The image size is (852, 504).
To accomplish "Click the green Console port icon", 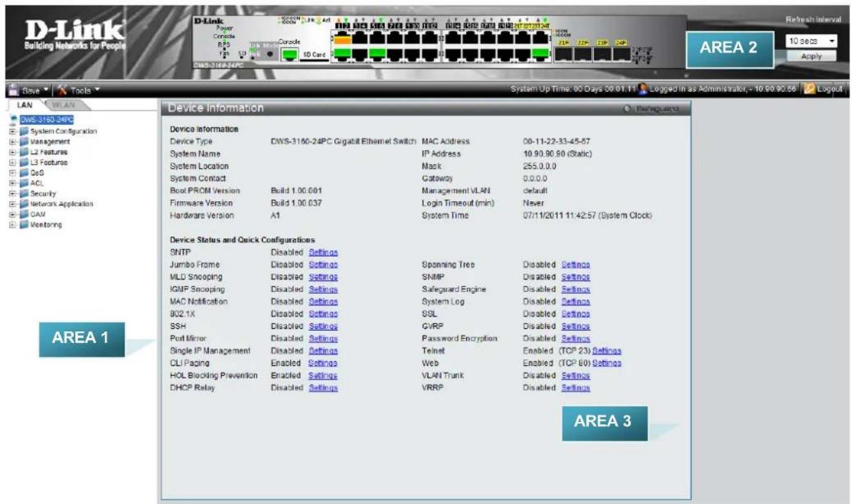I will click(289, 56).
